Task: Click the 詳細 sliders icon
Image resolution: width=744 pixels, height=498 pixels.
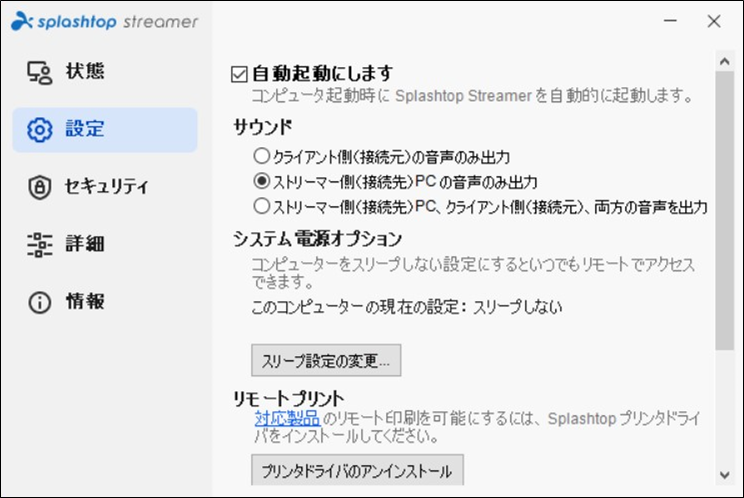Action: (39, 244)
